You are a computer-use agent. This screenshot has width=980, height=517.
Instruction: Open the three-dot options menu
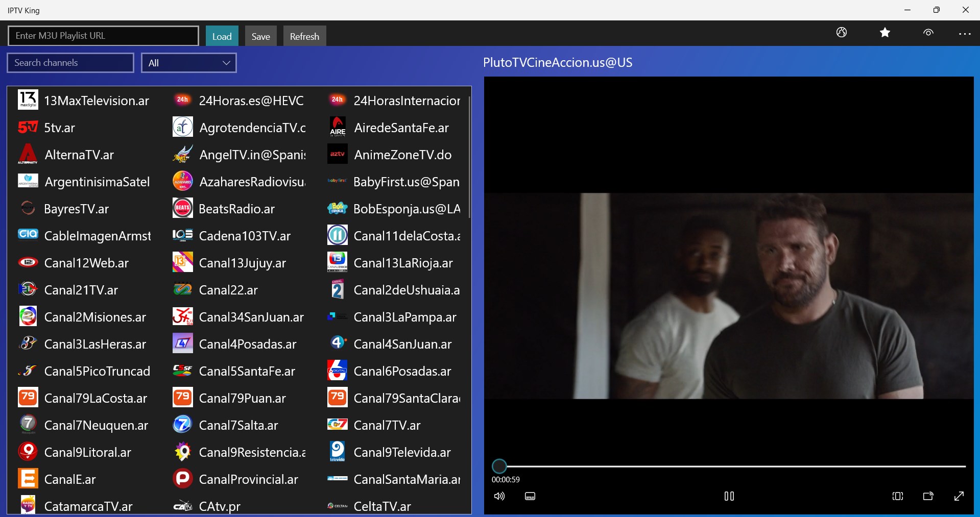tap(966, 33)
